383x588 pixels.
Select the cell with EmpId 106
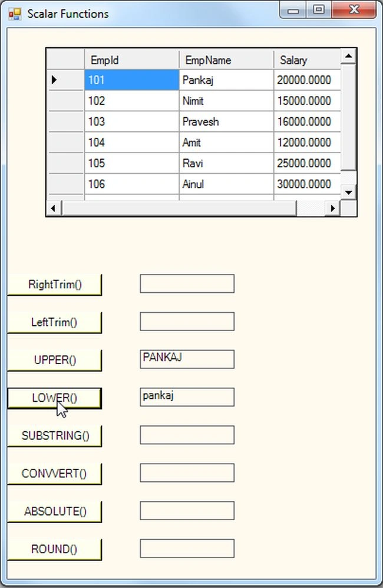[x=132, y=184]
